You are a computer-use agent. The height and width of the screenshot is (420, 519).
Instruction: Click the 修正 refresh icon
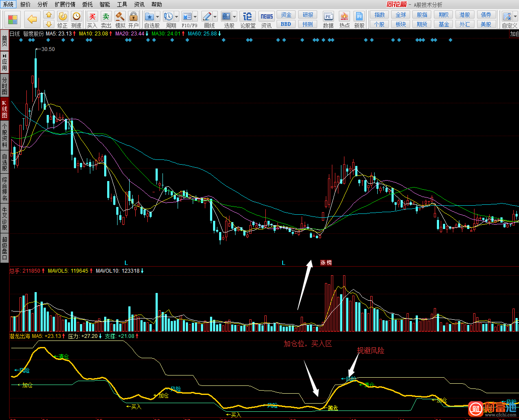[63, 16]
